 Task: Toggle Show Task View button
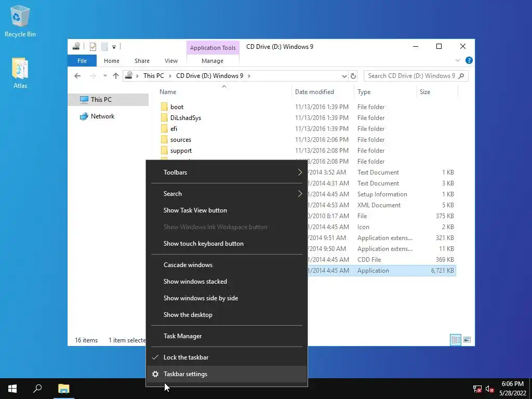[x=227, y=210]
